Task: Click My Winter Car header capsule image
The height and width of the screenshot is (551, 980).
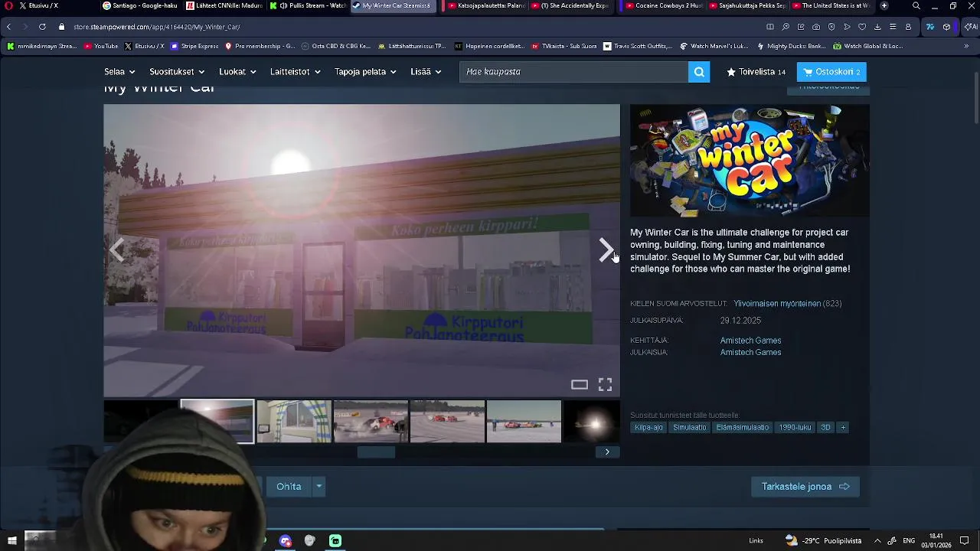Action: (750, 161)
